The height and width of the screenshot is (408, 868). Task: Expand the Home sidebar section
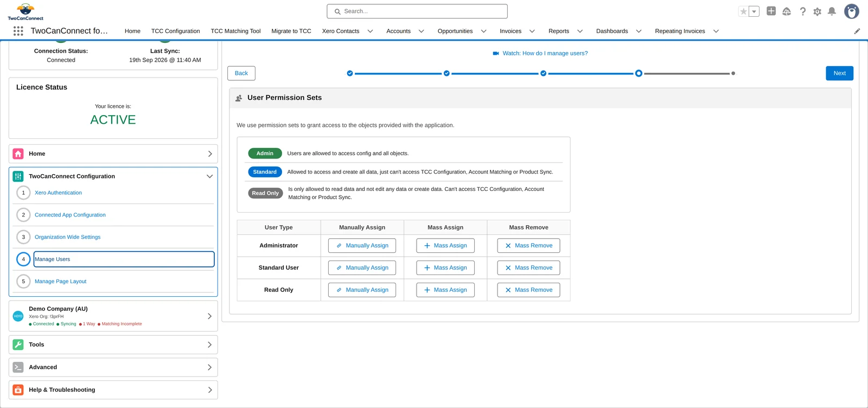[x=210, y=154]
